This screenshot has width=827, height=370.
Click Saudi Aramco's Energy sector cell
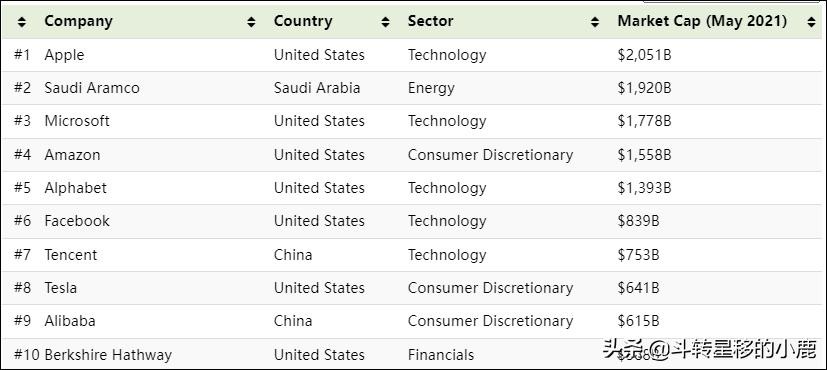(x=431, y=88)
